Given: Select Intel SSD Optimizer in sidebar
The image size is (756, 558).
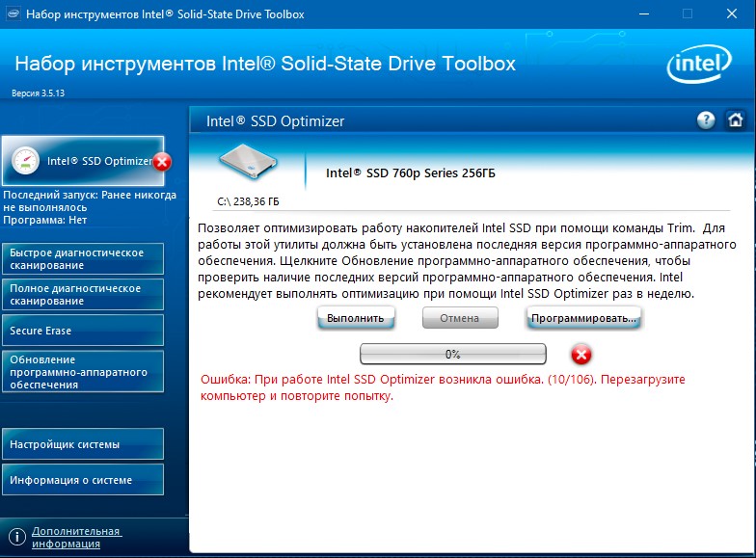Looking at the screenshot, I should [x=83, y=161].
